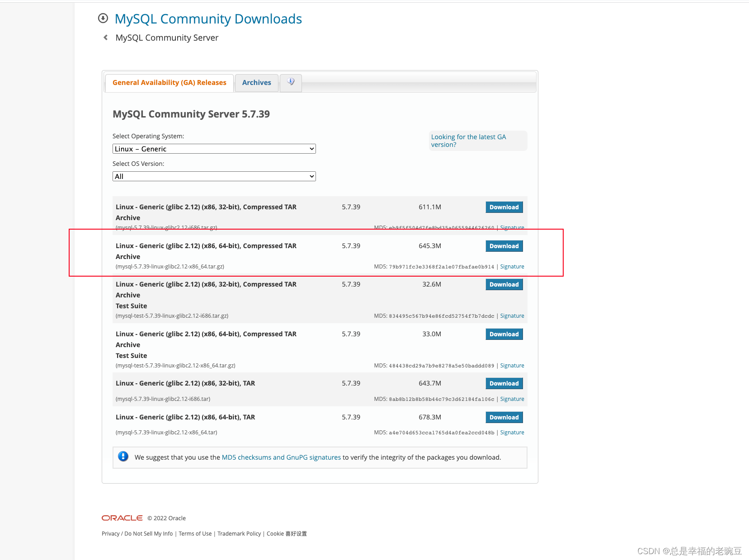Click file name (mysql-5.7.39-linux-glibc2.12-x86_64.tar)
Screen dimensions: 749x560
166,433
